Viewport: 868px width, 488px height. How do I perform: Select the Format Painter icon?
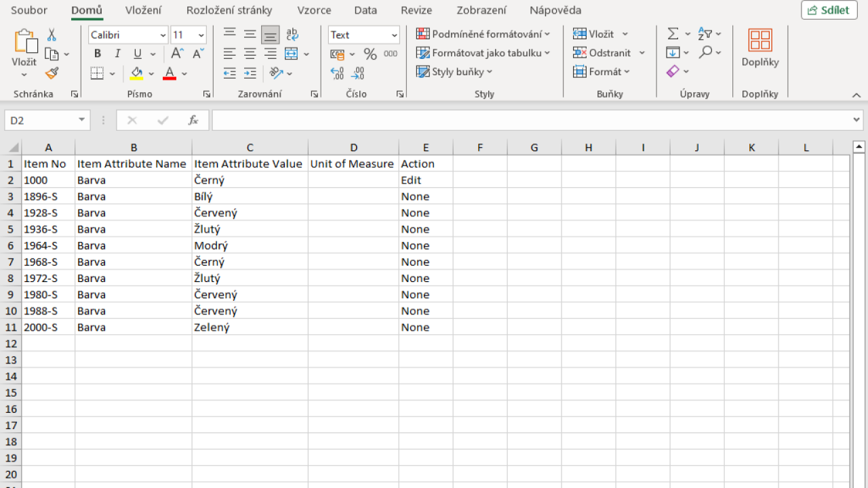point(52,73)
